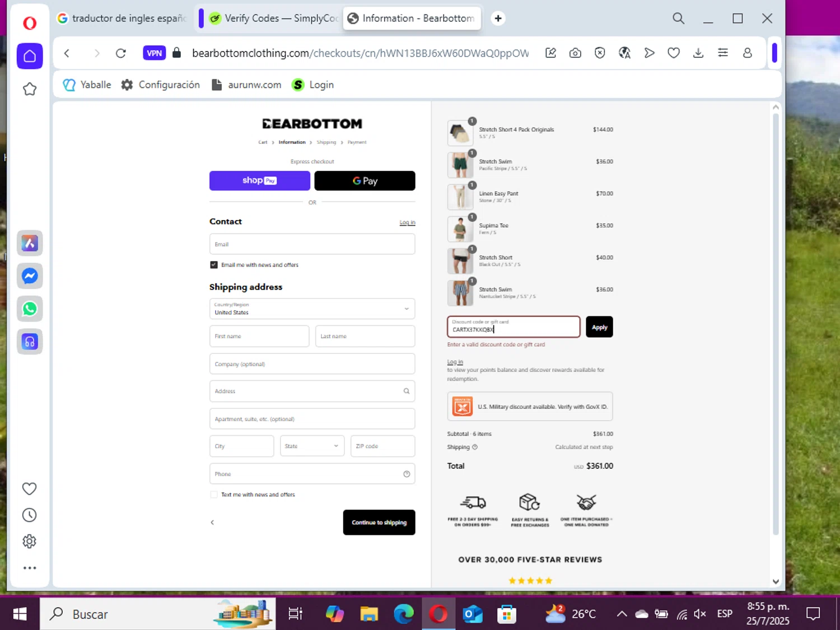Focus the Last name field
The image size is (840, 630).
(365, 336)
